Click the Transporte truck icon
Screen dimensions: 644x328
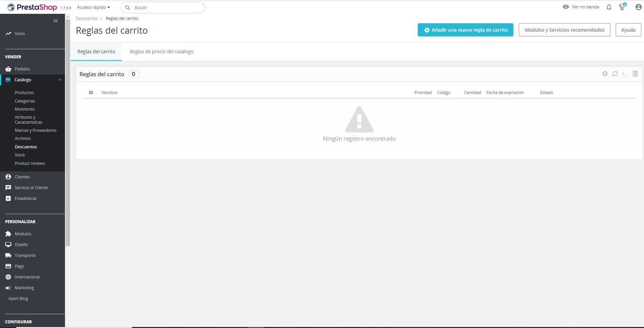[x=8, y=255]
